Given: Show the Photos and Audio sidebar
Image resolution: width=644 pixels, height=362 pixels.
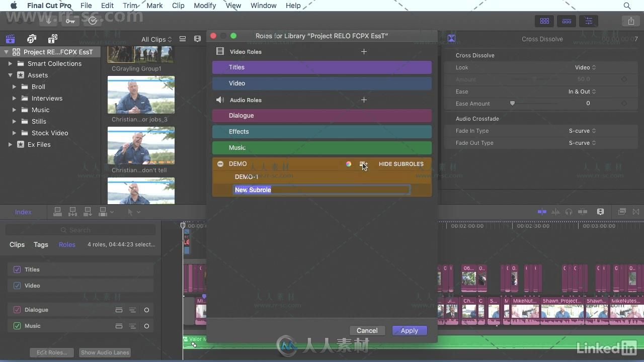Looking at the screenshot, I should (32, 39).
